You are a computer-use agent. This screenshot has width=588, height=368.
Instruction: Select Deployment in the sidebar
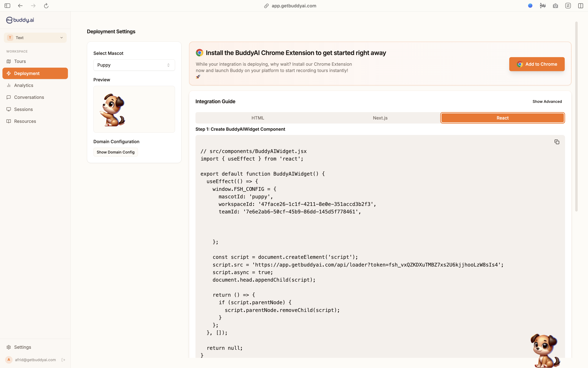coord(35,73)
